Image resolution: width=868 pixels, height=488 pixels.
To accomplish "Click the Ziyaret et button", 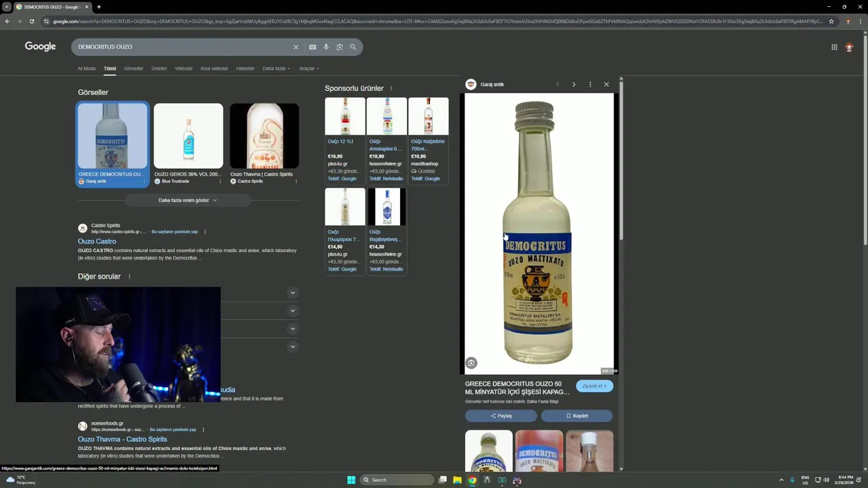I will [595, 386].
